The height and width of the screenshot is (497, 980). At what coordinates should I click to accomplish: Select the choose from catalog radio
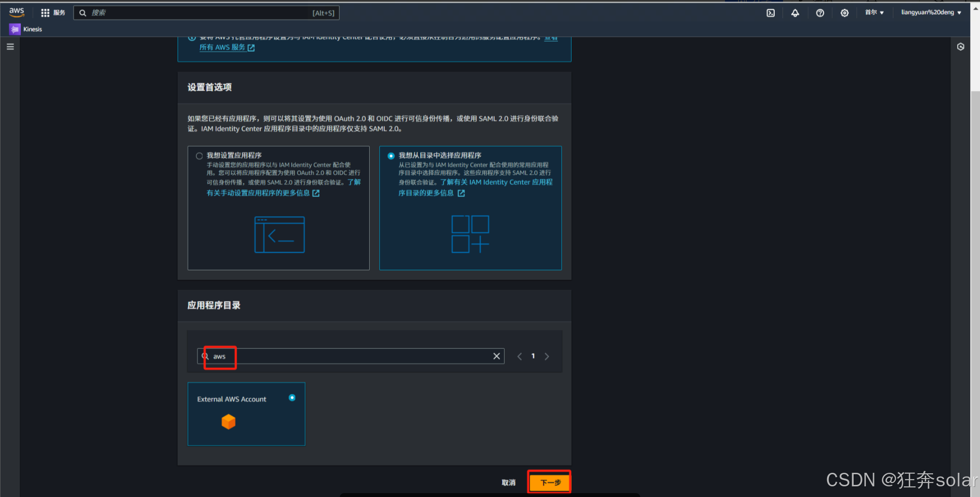click(391, 156)
